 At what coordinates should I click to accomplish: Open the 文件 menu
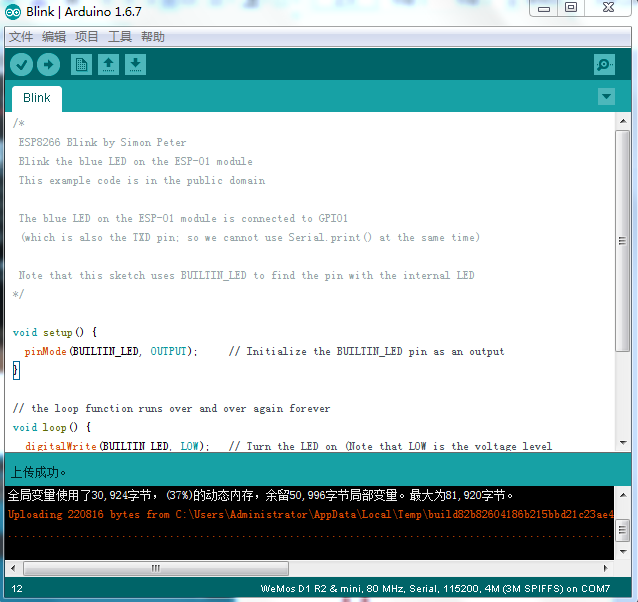(x=21, y=37)
